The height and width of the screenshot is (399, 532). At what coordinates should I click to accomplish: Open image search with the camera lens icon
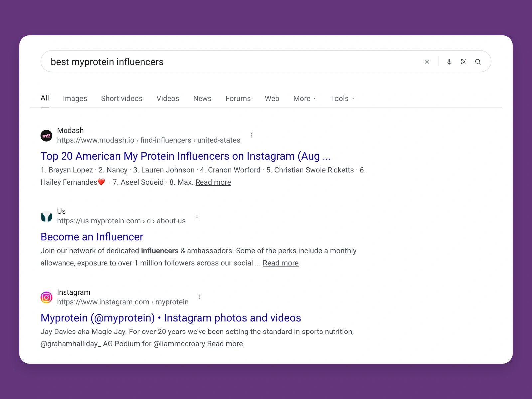pyautogui.click(x=464, y=62)
